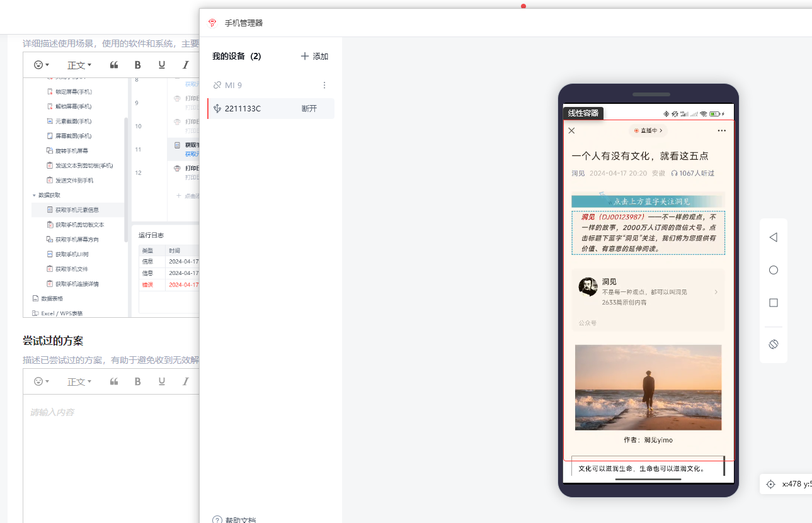812x523 pixels.
Task: Open the 正文 style dropdown in 尝试过的方案 editor
Action: coord(79,381)
